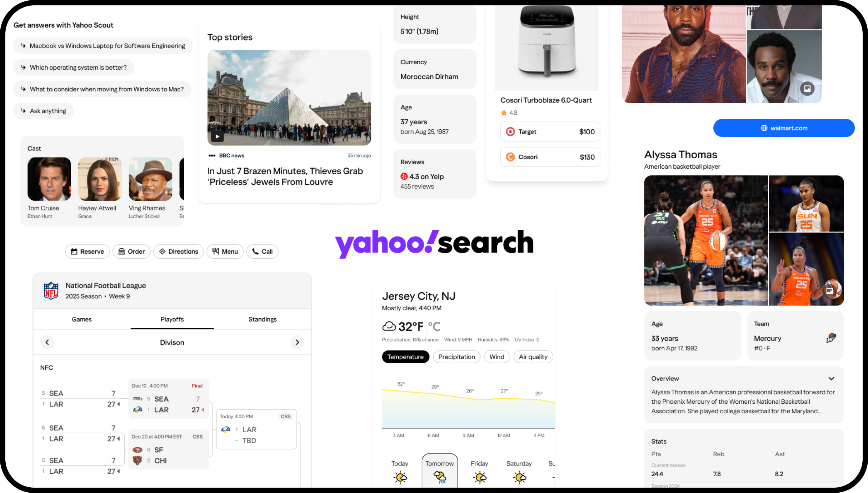Visit walmart.com via the blue button
This screenshot has height=493, width=868.
(x=784, y=128)
